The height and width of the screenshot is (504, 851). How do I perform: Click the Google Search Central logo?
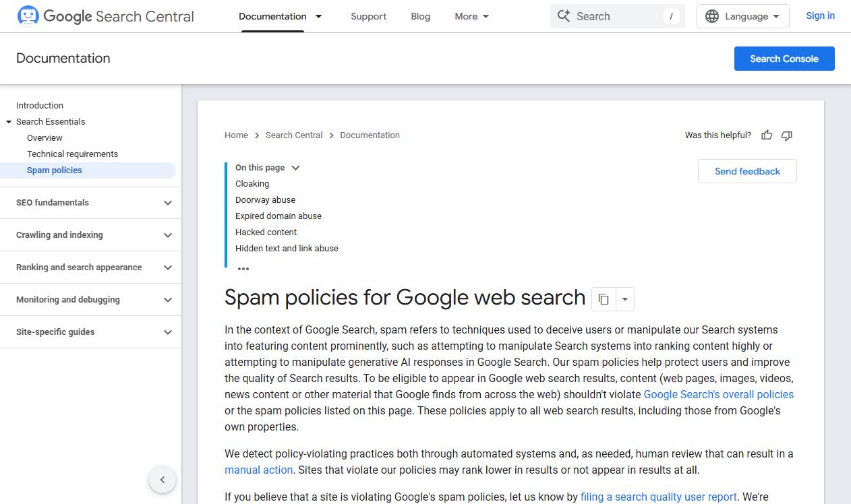[105, 16]
